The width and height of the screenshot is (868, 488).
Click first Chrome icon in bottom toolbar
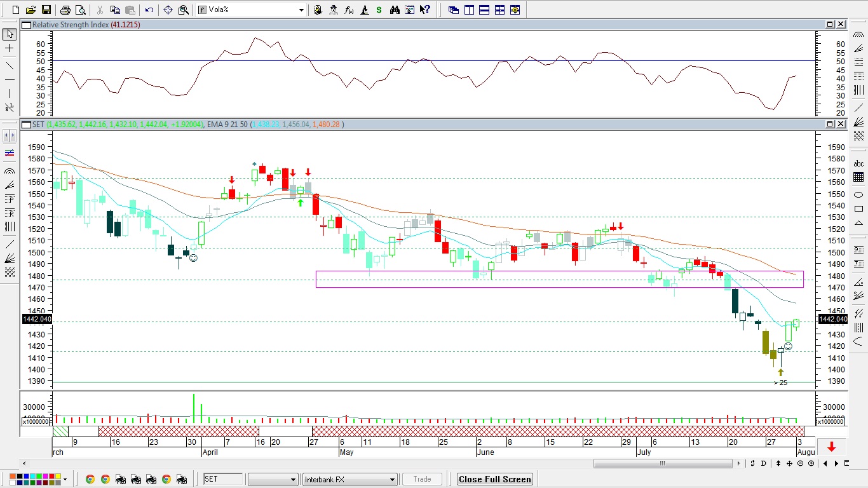[x=90, y=479]
